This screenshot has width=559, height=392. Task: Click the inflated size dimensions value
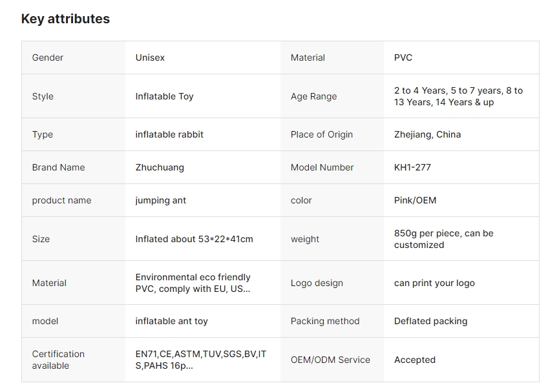pyautogui.click(x=194, y=239)
